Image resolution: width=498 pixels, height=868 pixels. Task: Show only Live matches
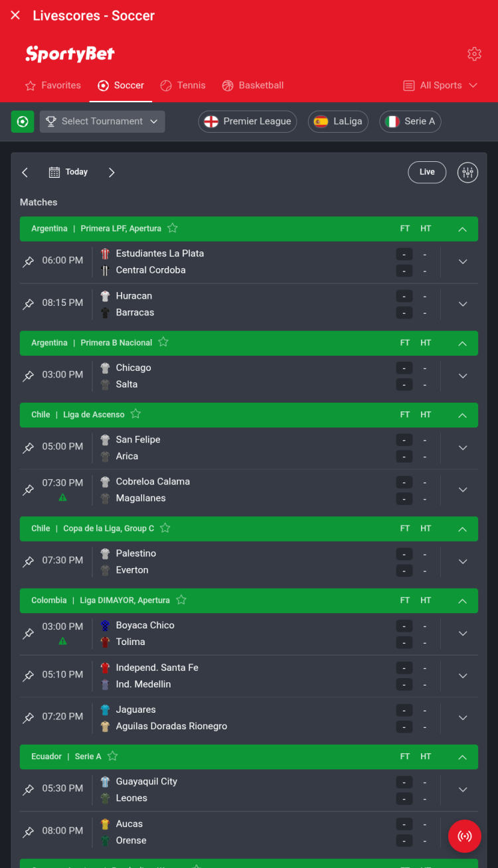click(x=427, y=173)
